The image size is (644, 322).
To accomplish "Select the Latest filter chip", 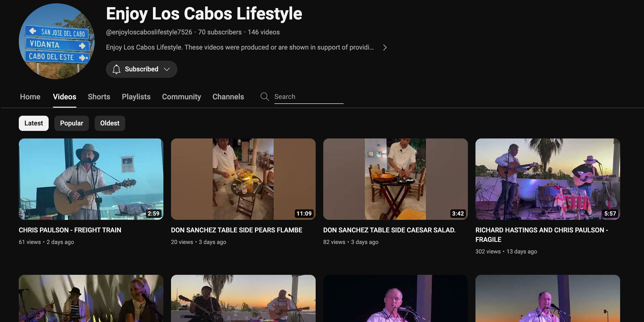I will 34,123.
